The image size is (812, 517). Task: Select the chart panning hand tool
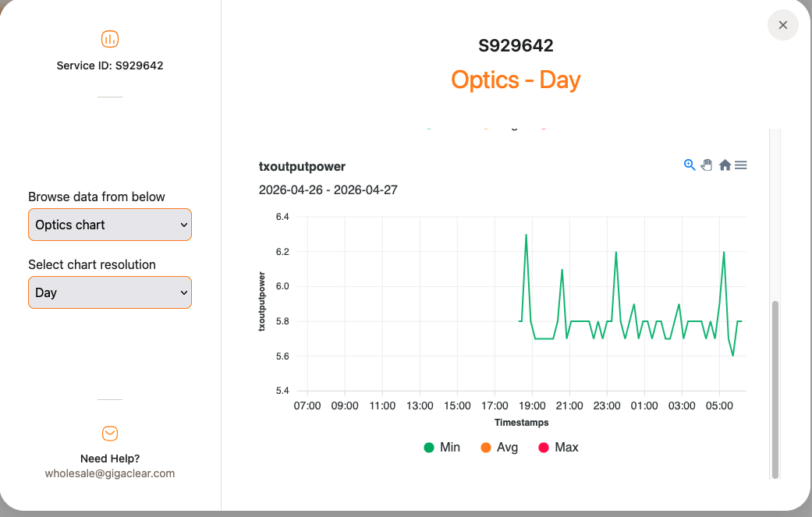pyautogui.click(x=707, y=165)
